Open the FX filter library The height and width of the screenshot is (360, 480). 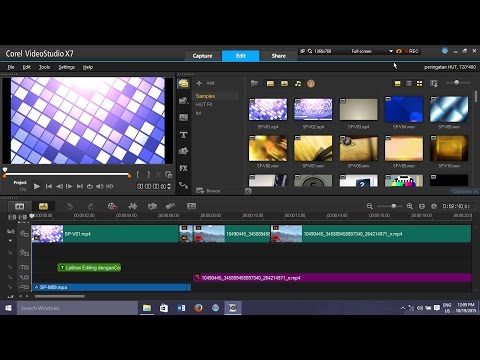(x=184, y=168)
